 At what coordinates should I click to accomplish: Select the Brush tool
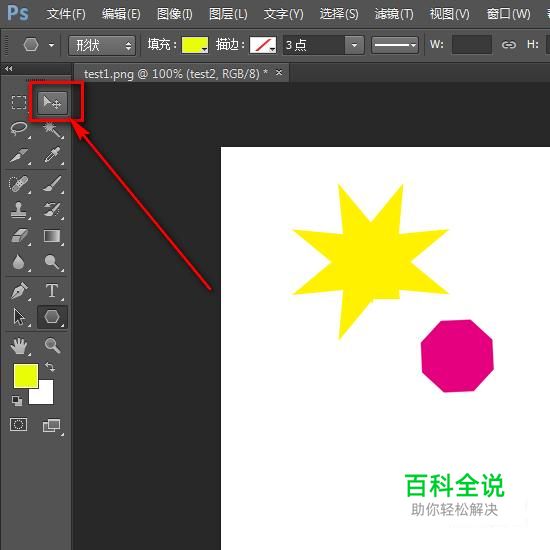52,184
